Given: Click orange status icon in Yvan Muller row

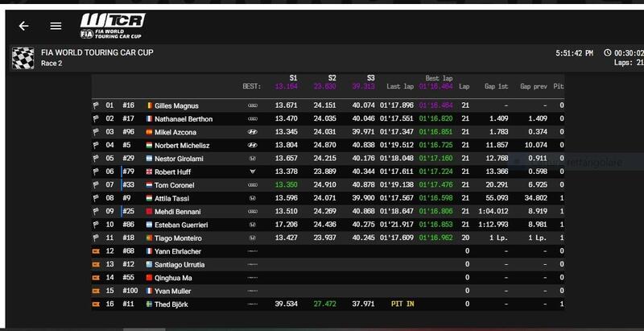Looking at the screenshot, I should point(96,291).
